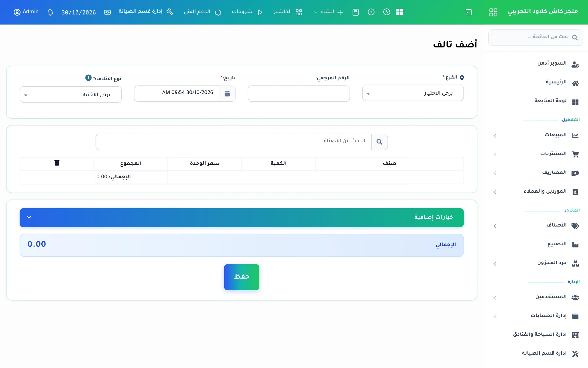
Task: Open الكاشير in top navigation
Action: (287, 12)
